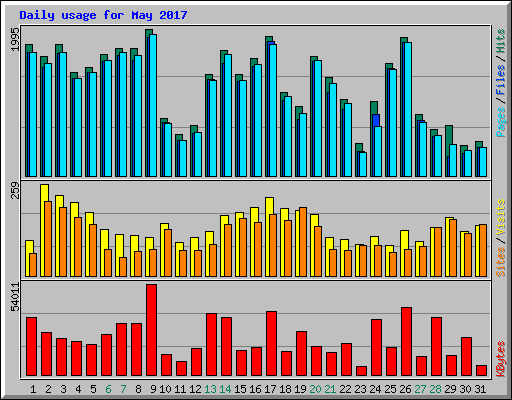Click weekend day 14 axis label
The image size is (512, 400).
225,389
